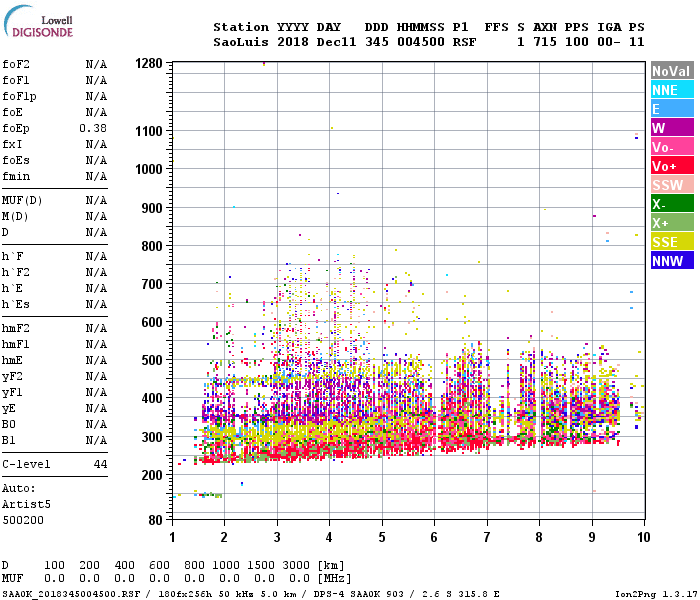This screenshot has width=700, height=600.
Task: Select the 500200 version text
Action: click(x=23, y=521)
